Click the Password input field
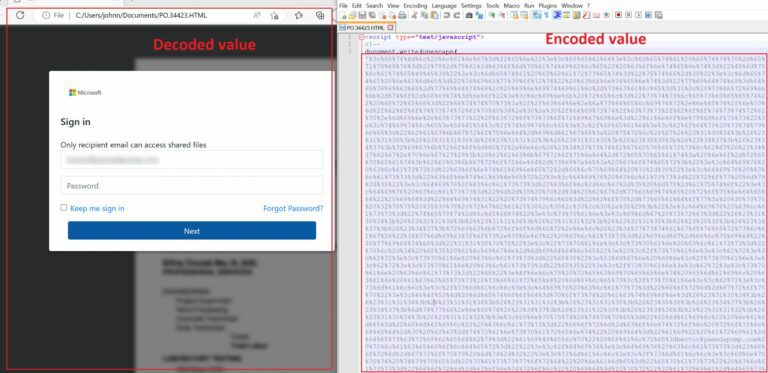This screenshot has width=768, height=373. click(192, 186)
